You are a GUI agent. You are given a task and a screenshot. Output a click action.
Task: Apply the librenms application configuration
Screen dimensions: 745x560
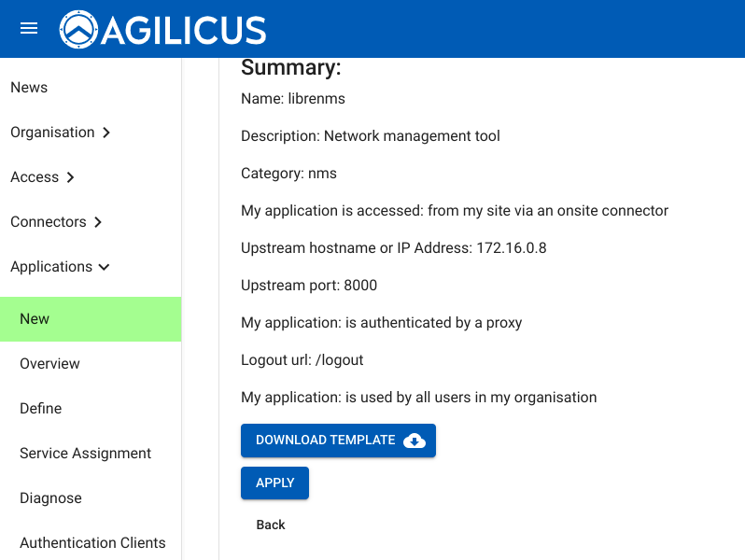(x=274, y=483)
